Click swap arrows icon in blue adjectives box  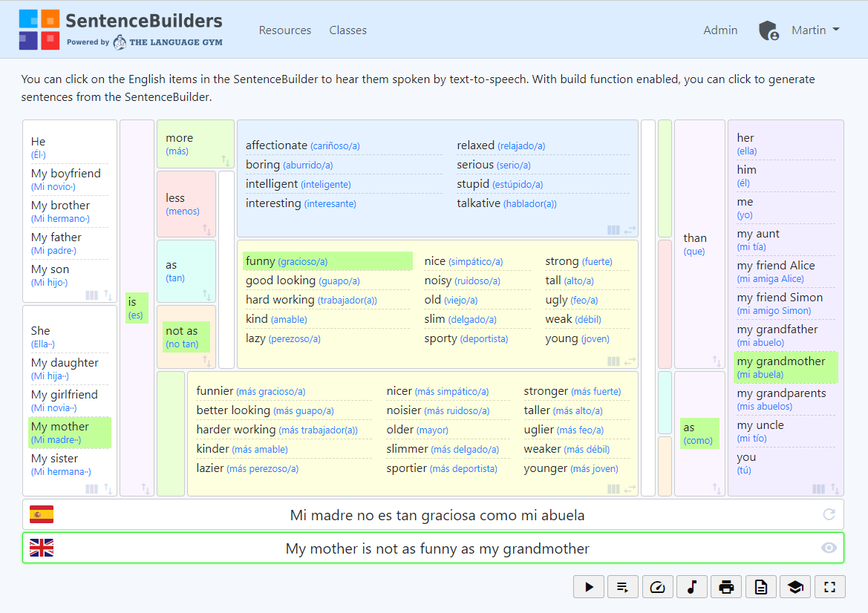(x=630, y=230)
